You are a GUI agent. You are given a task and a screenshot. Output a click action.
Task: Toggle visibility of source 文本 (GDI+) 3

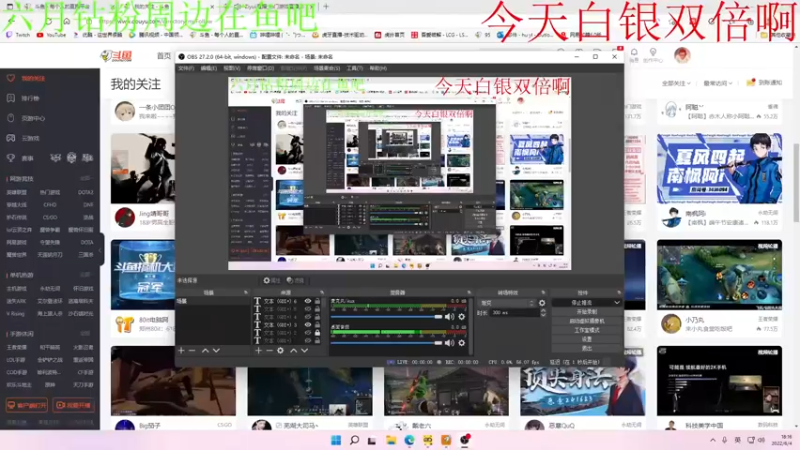(x=308, y=324)
